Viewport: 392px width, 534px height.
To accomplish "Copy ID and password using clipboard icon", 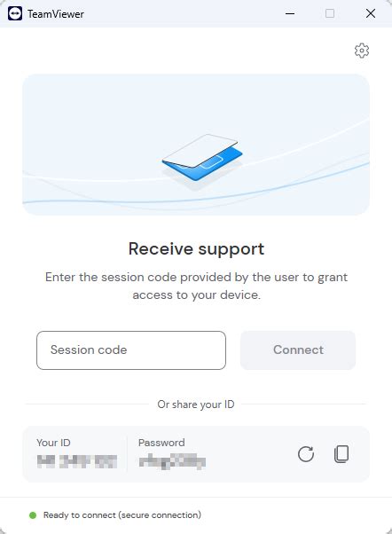I will click(x=341, y=453).
